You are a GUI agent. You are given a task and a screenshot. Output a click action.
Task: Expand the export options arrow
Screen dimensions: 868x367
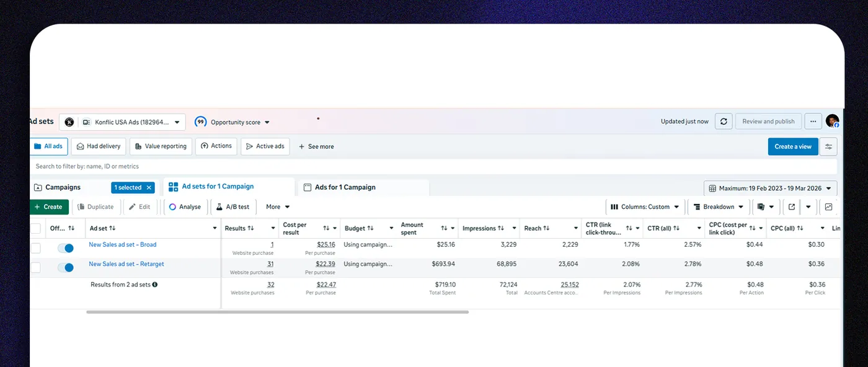point(808,206)
